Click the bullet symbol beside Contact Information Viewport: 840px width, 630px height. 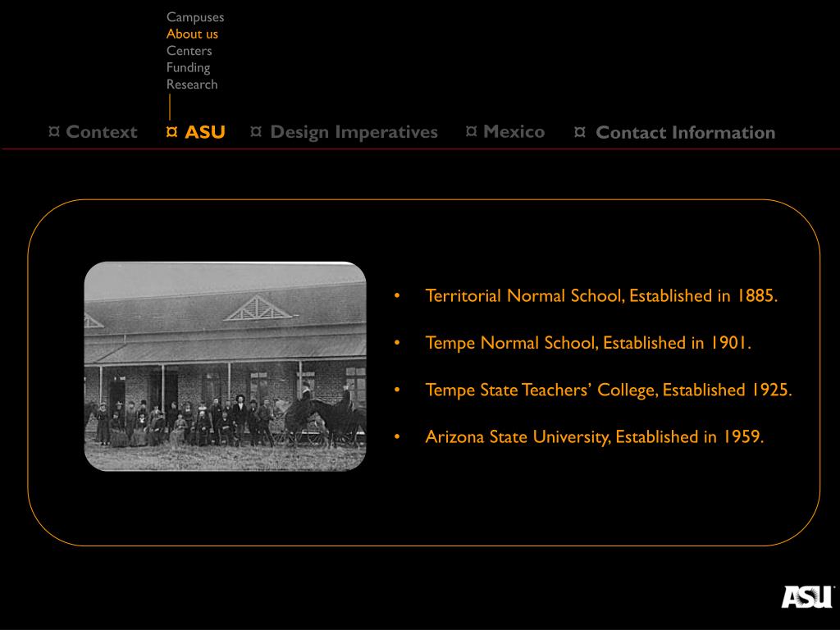tap(580, 132)
